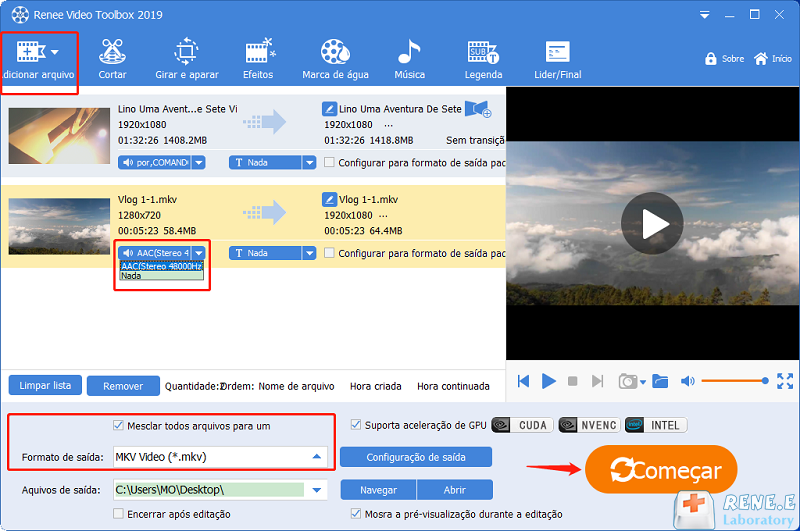The height and width of the screenshot is (531, 800).
Task: Sort by Hora criada
Action: click(376, 386)
